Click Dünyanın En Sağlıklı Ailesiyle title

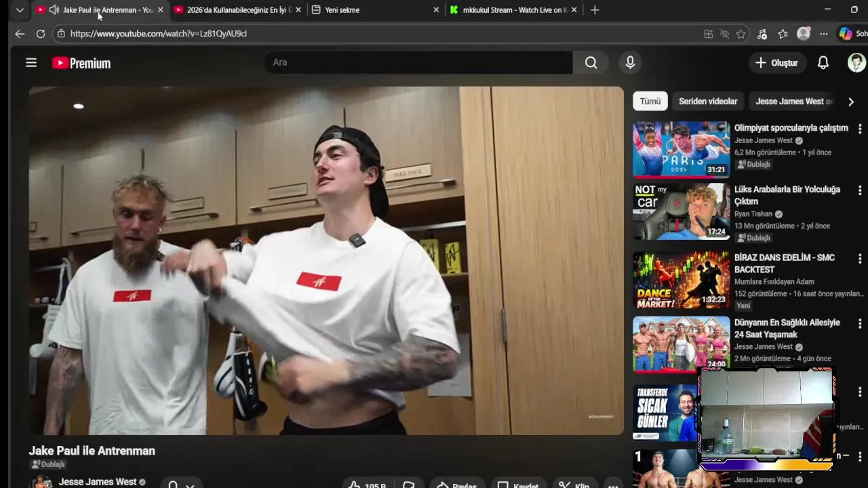[787, 329]
